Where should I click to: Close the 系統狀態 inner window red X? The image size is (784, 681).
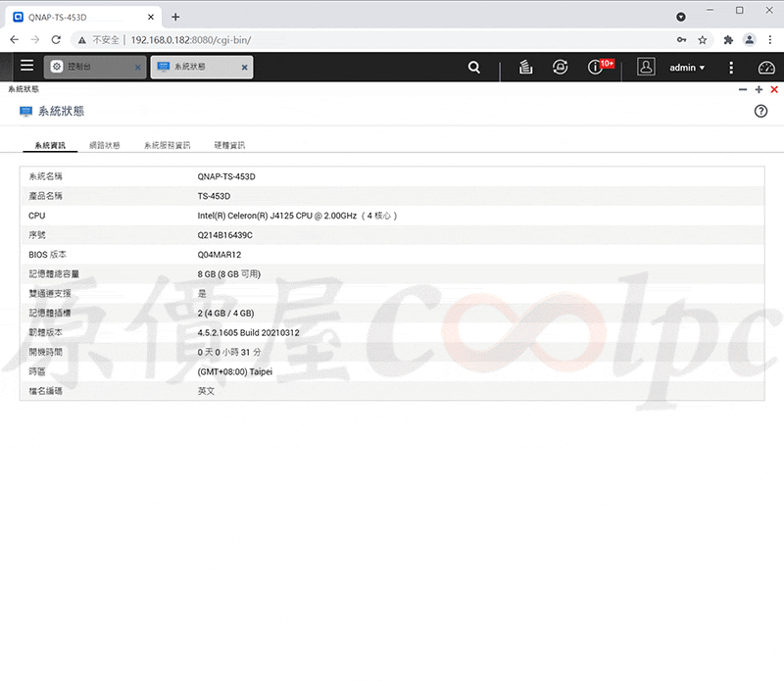point(774,89)
